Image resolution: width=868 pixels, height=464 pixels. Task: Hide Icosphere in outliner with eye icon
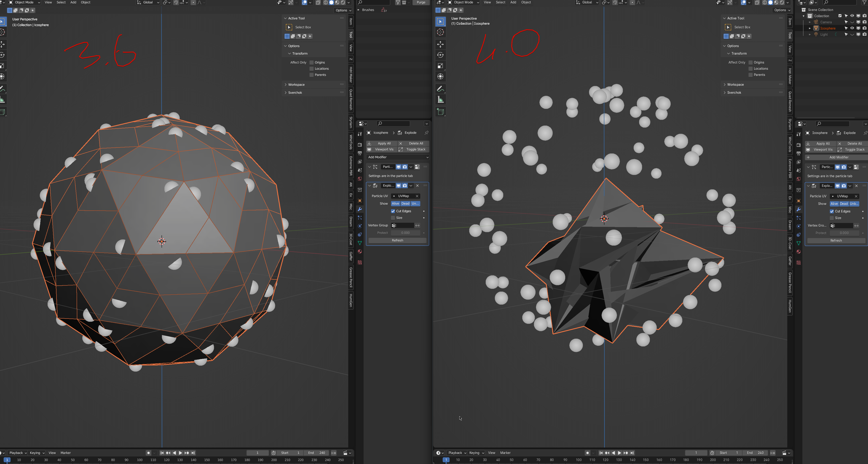(x=852, y=28)
